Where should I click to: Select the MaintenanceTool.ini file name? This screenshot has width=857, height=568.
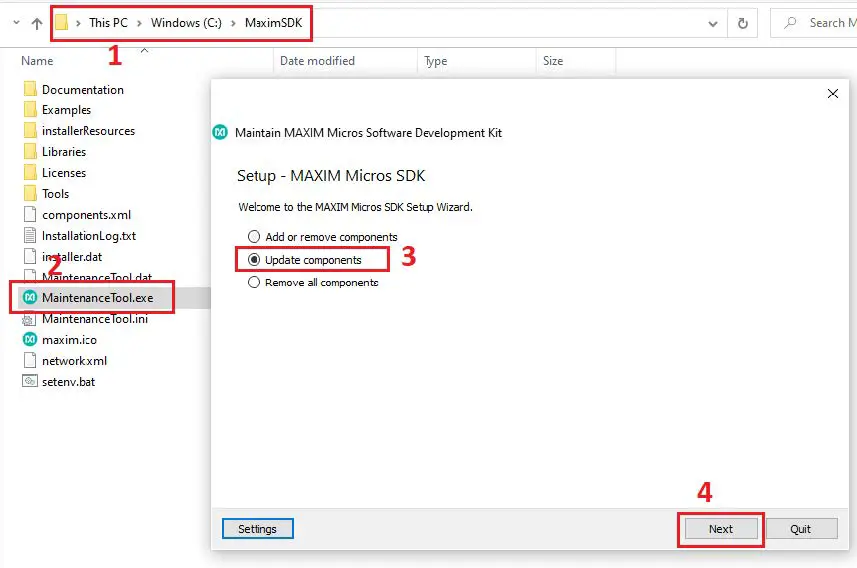(95, 319)
